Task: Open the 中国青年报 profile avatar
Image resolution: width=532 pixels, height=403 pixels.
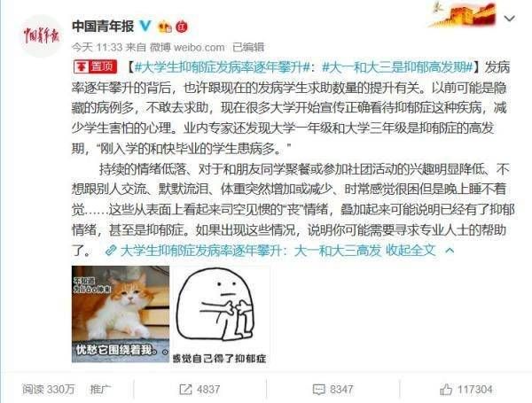Action: point(42,35)
